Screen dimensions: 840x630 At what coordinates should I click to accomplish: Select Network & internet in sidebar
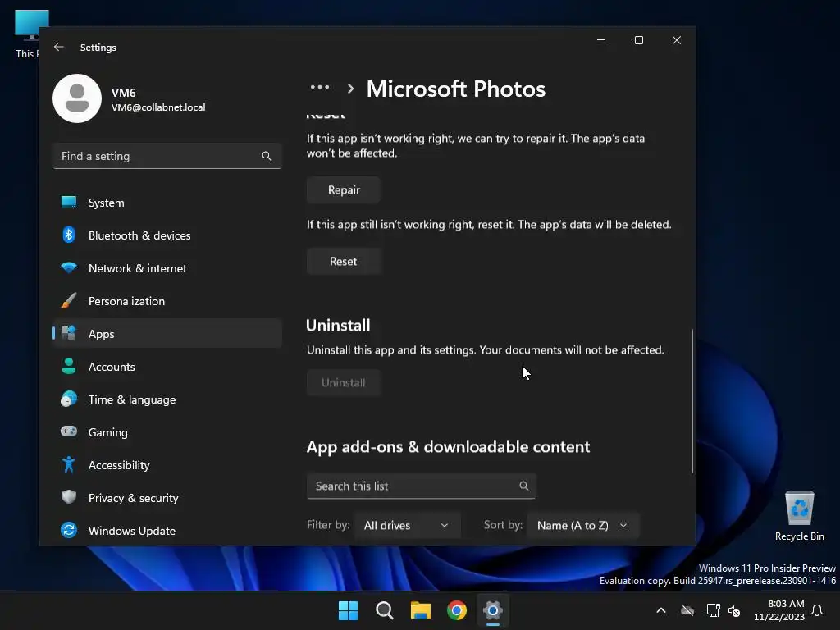(x=167, y=268)
